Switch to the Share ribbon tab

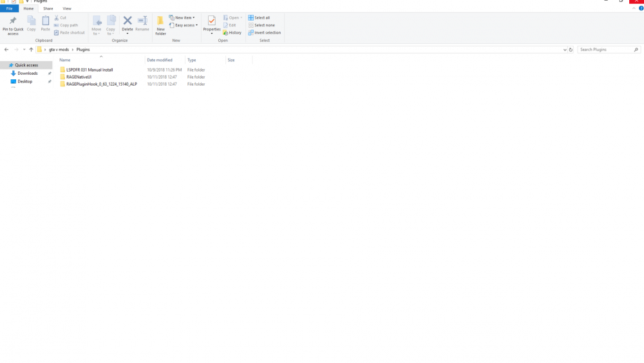coord(48,8)
